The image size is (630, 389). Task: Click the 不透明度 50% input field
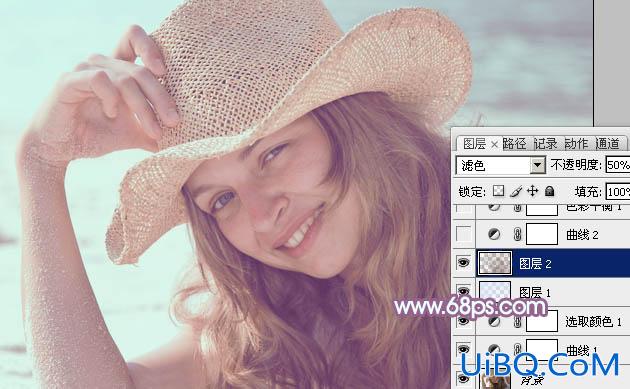[618, 165]
